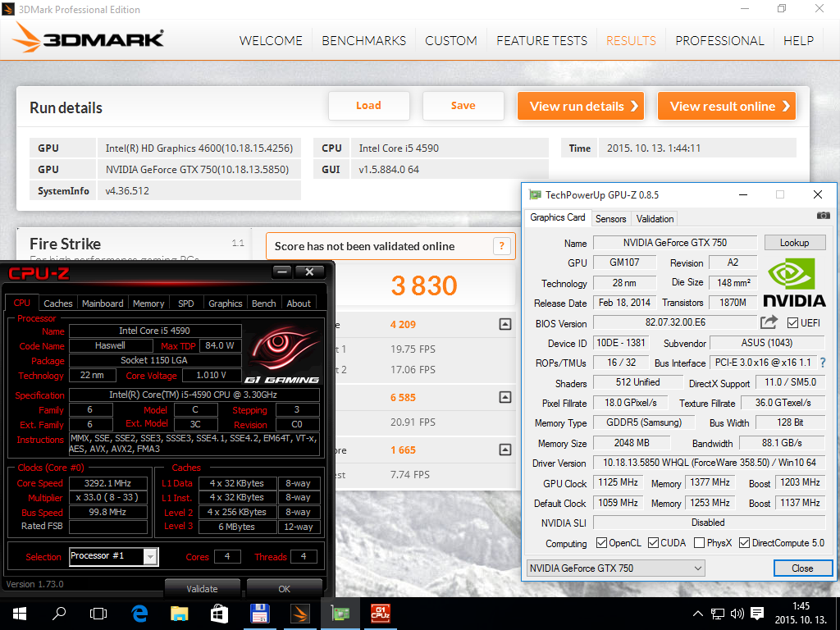
Task: Toggle the DirectCompute 5.0 checkbox
Action: click(x=744, y=543)
